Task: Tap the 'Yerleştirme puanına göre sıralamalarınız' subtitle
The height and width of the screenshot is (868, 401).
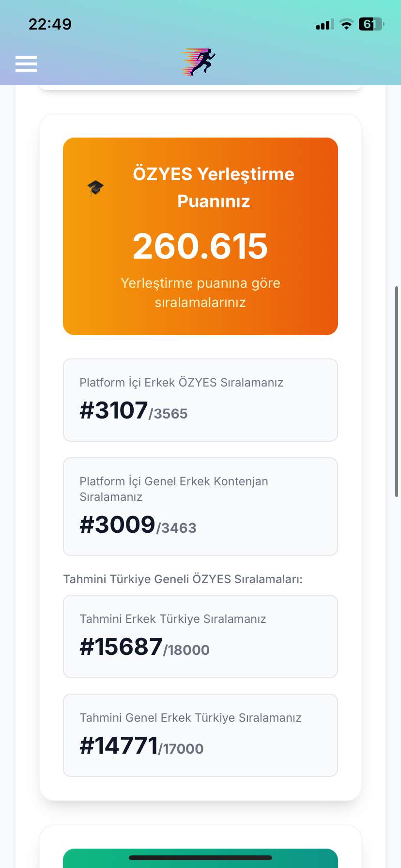Action: tap(200, 293)
